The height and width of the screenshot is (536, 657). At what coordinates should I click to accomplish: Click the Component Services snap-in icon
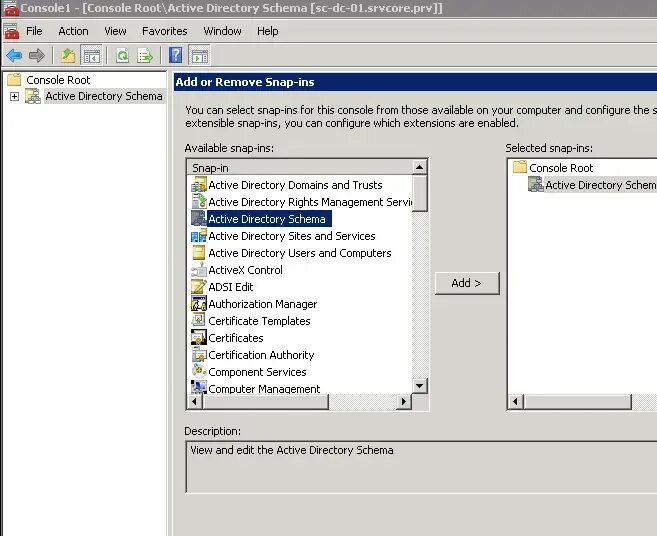coord(199,372)
